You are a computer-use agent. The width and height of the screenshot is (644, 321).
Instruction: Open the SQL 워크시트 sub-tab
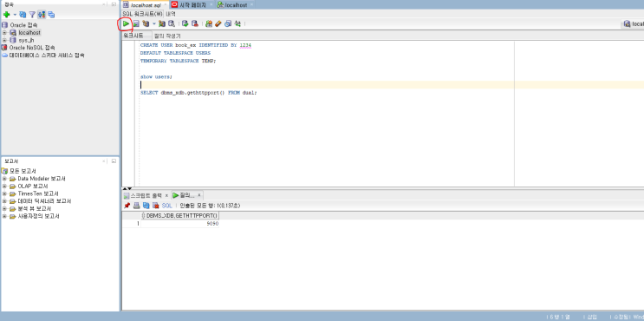pyautogui.click(x=142, y=14)
